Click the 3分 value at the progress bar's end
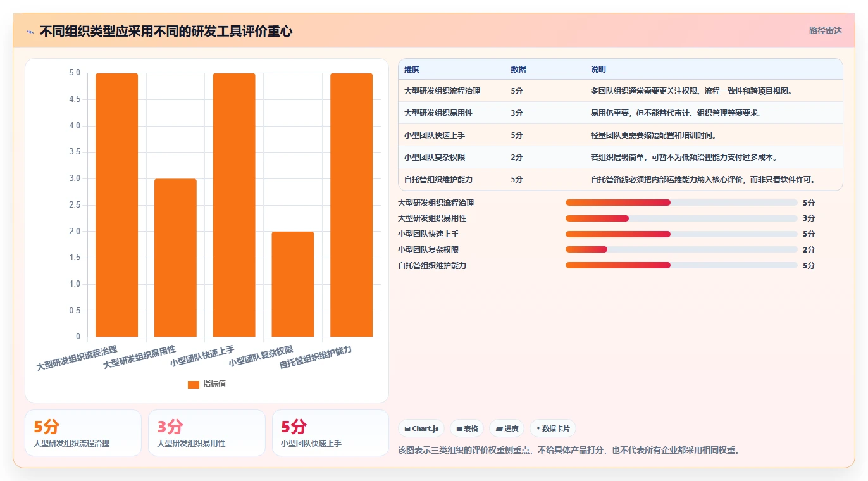This screenshot has height=481, width=868. 809,218
